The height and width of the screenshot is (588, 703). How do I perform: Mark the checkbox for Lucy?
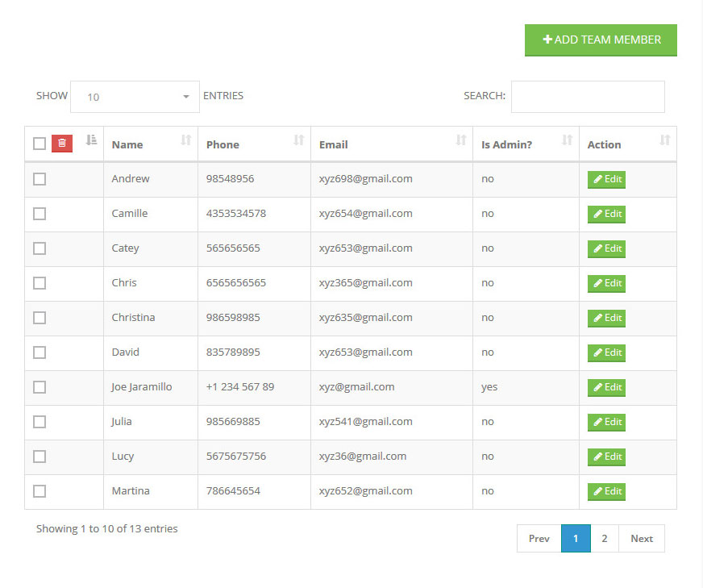coord(40,457)
